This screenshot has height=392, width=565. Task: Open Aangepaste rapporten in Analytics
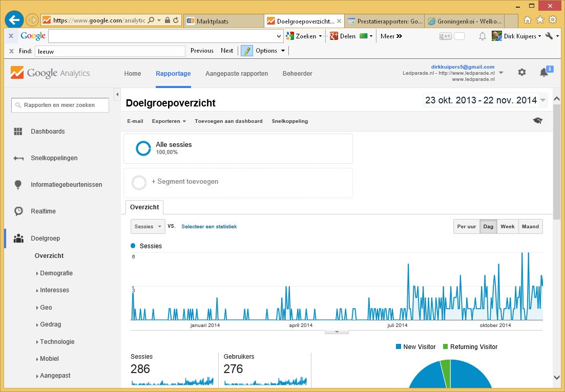pyautogui.click(x=237, y=73)
